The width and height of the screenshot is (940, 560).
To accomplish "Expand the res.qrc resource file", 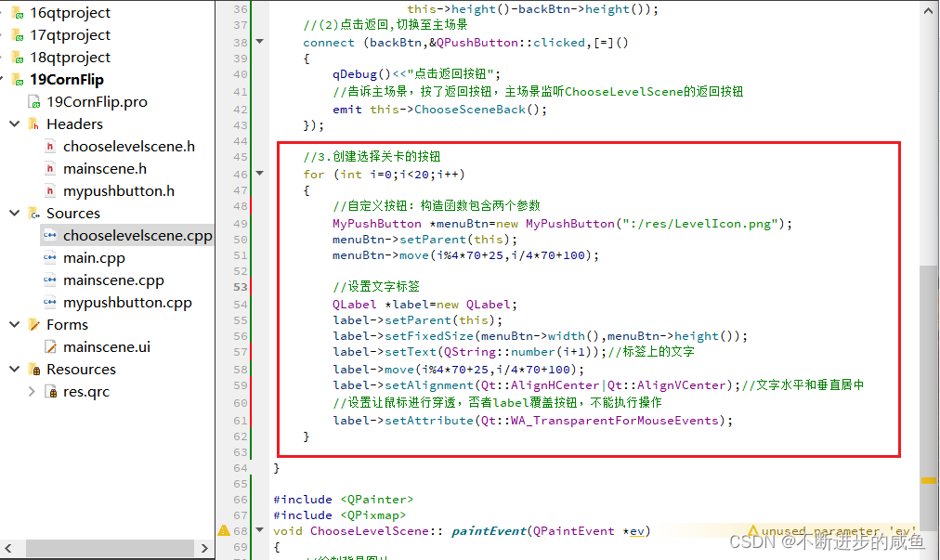I will tap(32, 392).
